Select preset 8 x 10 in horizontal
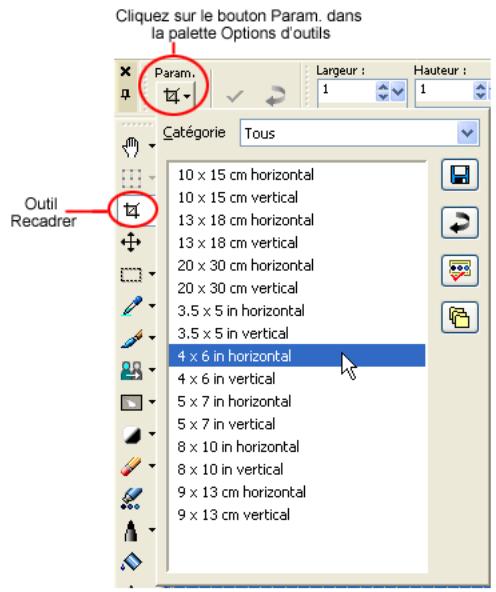 click(297, 447)
